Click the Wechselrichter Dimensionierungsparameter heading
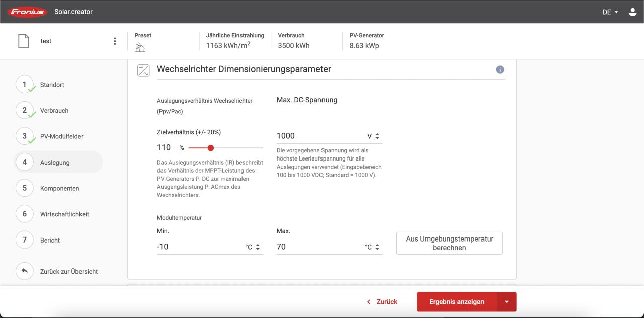The width and height of the screenshot is (644, 318). click(x=244, y=69)
